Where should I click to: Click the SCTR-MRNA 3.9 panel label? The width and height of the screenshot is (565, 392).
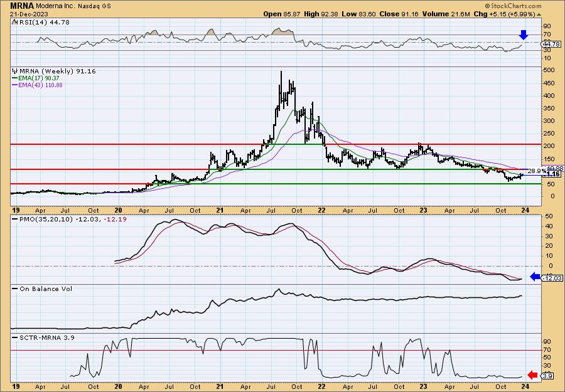pyautogui.click(x=47, y=337)
